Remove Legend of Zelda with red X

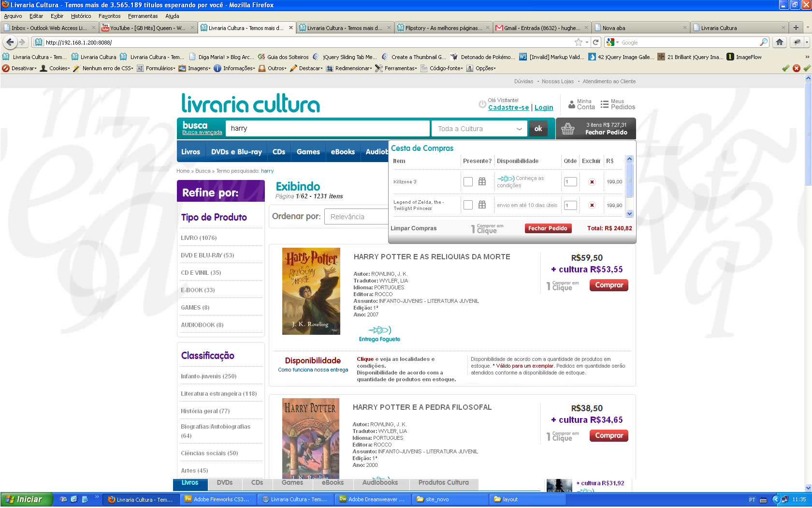click(x=592, y=205)
